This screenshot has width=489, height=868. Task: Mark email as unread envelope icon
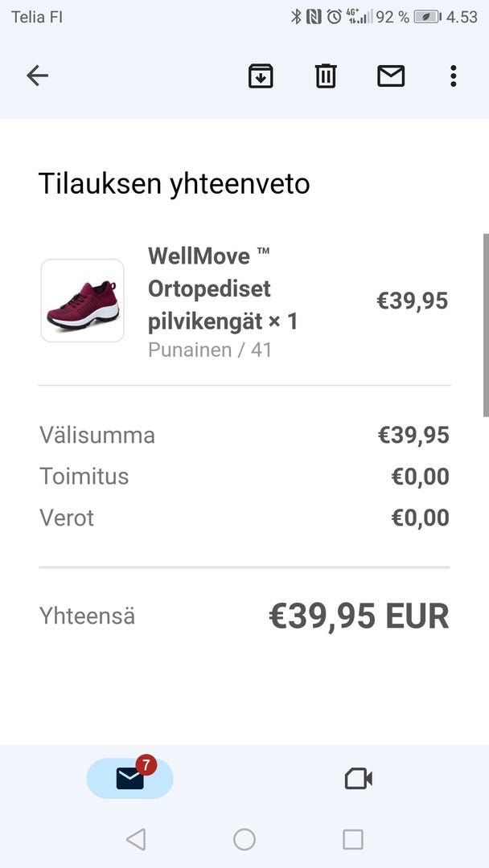click(x=391, y=76)
